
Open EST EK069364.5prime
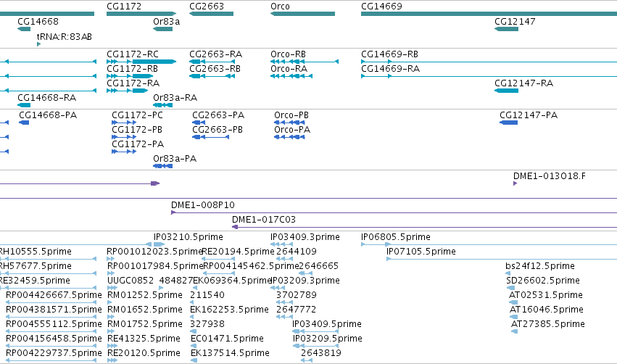click(233, 281)
